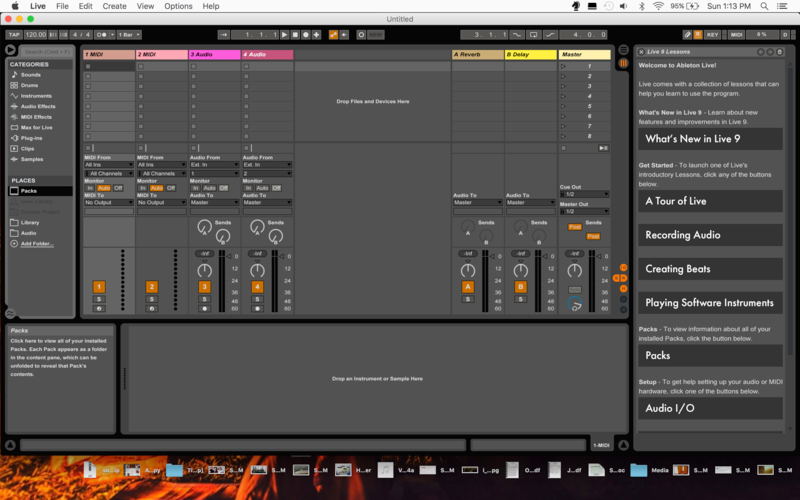
Task: Open Library under Places
Action: pyautogui.click(x=30, y=222)
